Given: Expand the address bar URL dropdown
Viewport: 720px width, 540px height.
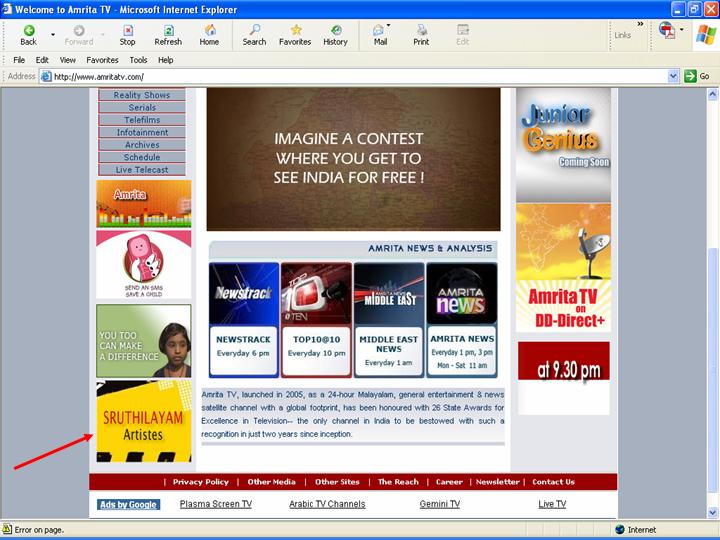Looking at the screenshot, I should [x=673, y=76].
